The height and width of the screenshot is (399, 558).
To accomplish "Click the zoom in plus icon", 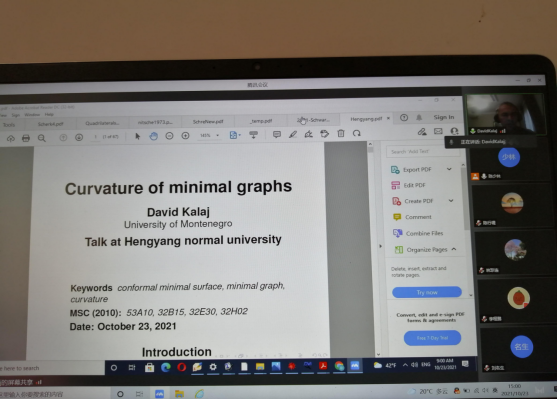I will (x=185, y=135).
